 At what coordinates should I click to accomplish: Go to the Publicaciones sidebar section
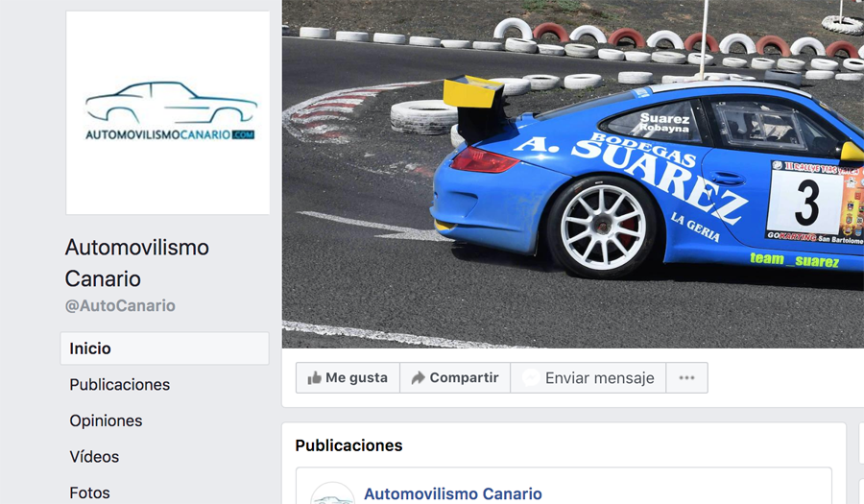click(x=120, y=384)
